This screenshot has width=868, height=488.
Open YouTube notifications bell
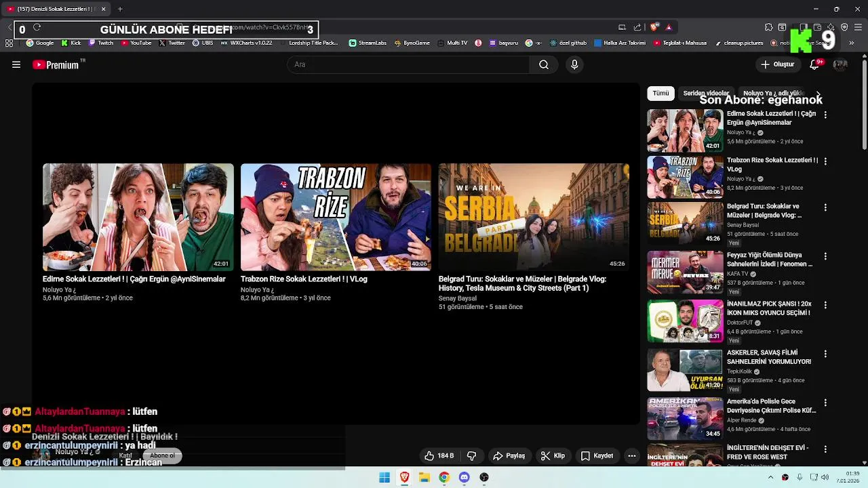coord(815,64)
